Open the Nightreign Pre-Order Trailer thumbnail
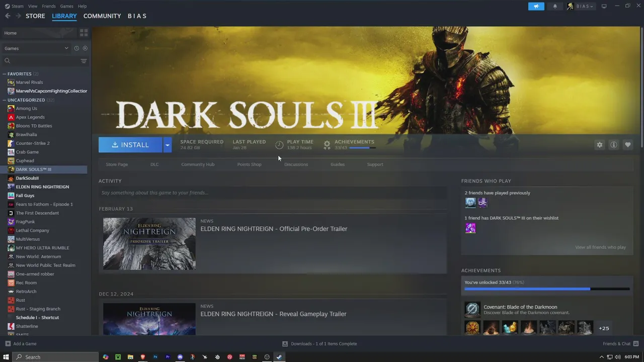 149,244
